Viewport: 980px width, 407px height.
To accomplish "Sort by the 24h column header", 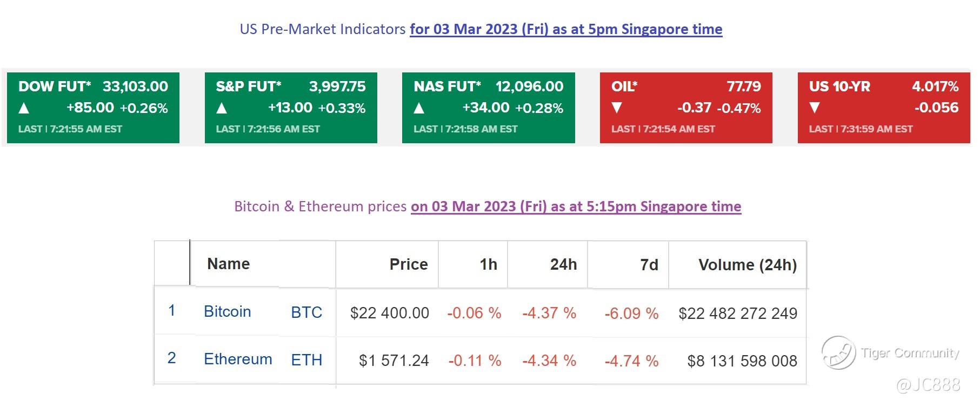I will (x=563, y=264).
